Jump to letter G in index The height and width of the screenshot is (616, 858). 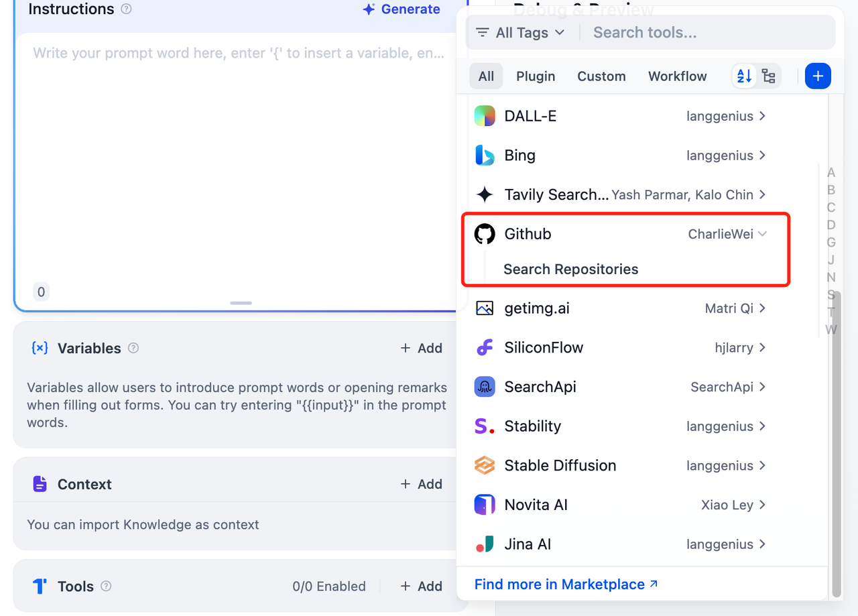pos(831,243)
